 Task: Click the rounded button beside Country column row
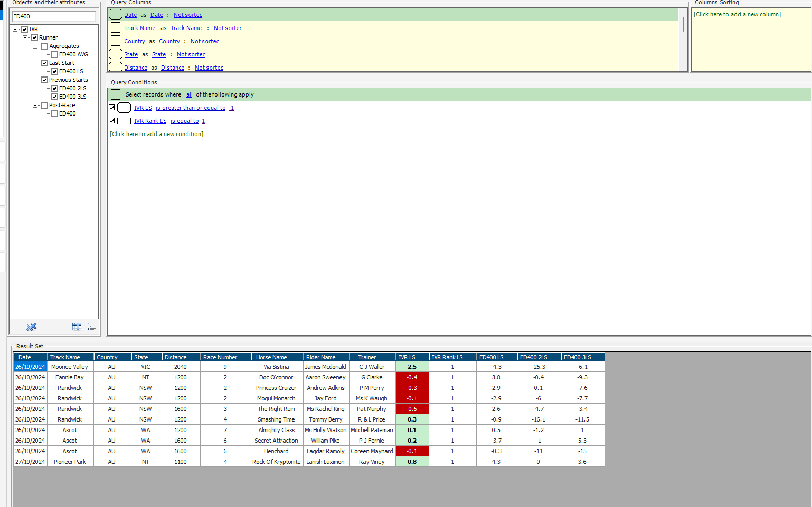point(116,41)
